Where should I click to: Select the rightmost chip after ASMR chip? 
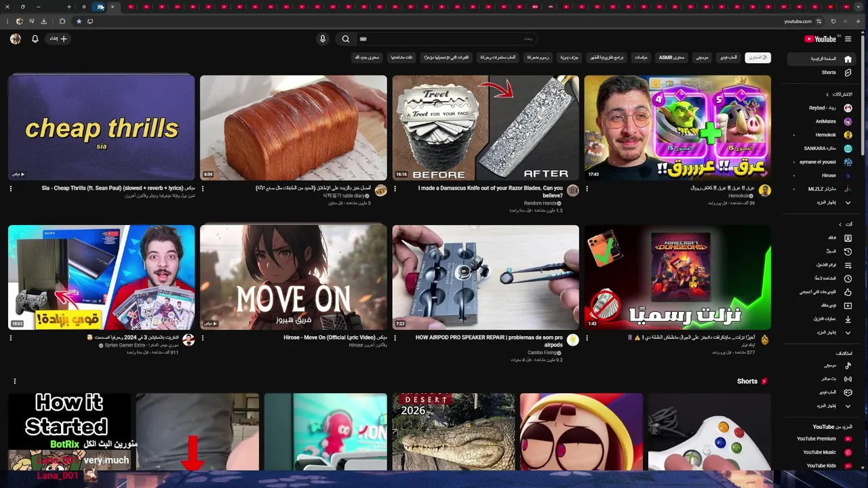pos(702,58)
